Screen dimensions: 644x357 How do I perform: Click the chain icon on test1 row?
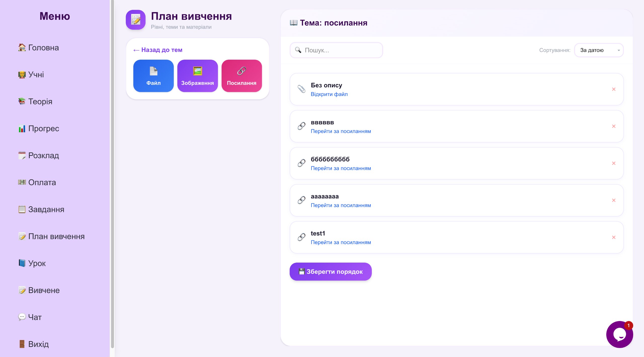[x=301, y=237]
